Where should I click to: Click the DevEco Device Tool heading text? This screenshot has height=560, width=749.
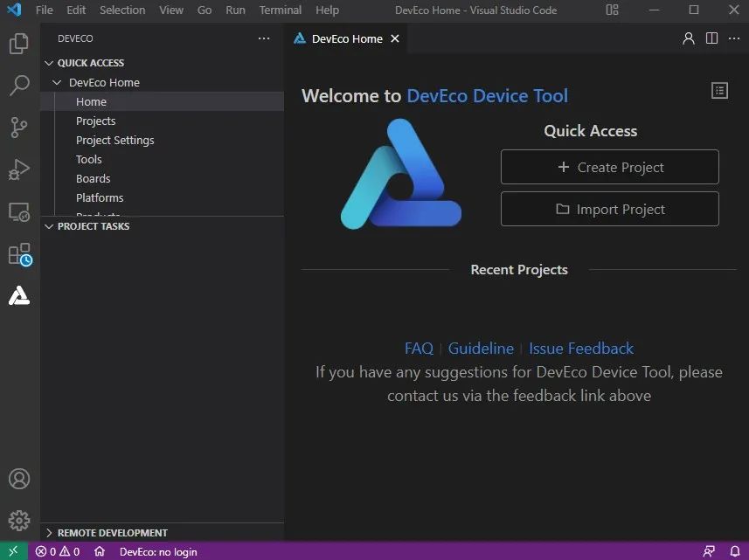pyautogui.click(x=487, y=96)
